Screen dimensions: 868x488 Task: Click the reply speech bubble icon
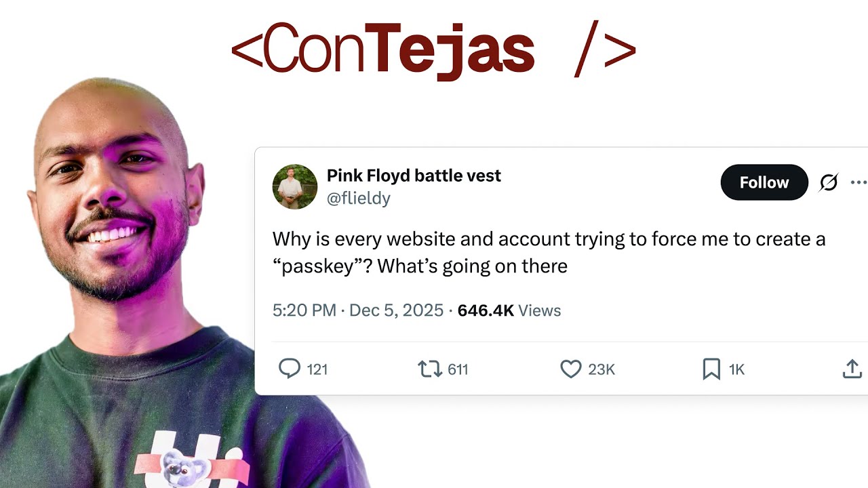coord(290,369)
